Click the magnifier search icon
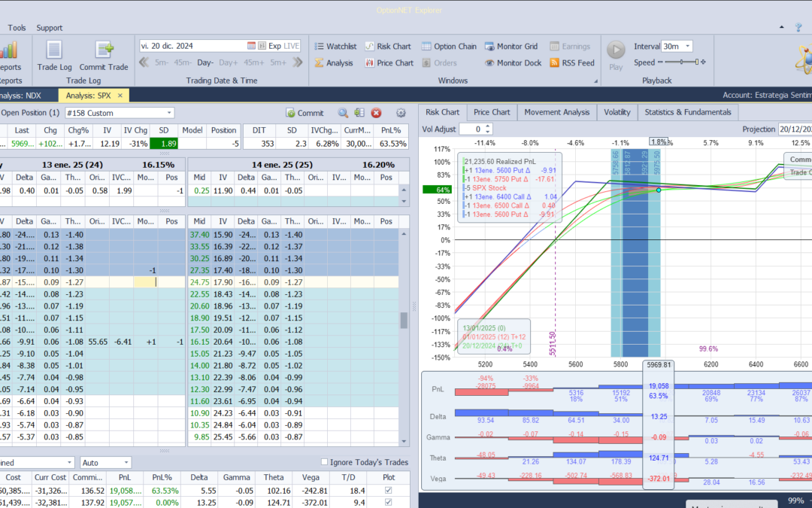The image size is (812, 508). coord(343,112)
